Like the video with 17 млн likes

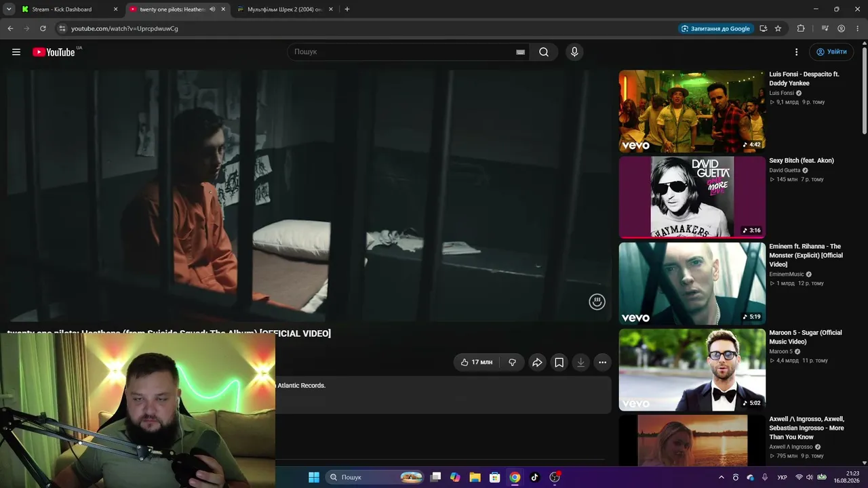click(476, 363)
